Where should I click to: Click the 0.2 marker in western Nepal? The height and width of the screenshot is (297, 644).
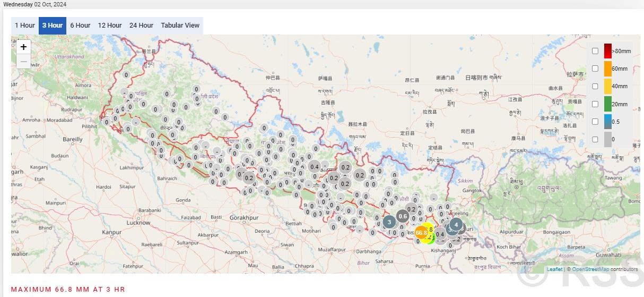point(249,178)
